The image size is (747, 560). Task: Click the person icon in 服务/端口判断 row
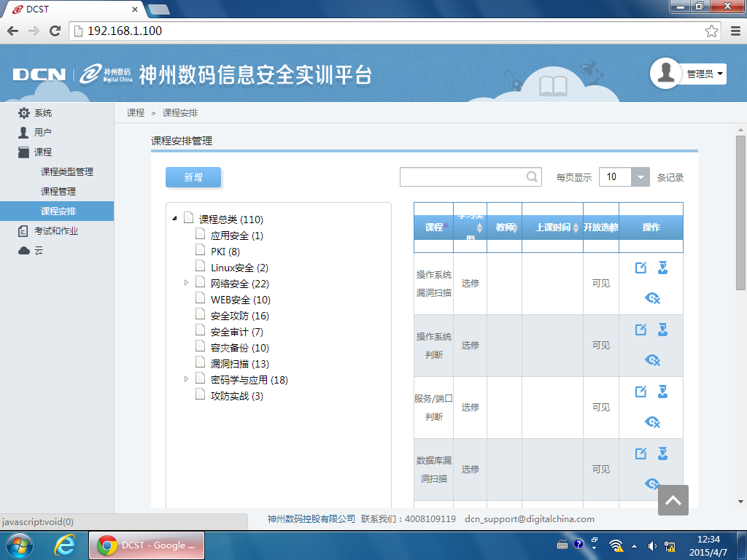click(x=662, y=392)
